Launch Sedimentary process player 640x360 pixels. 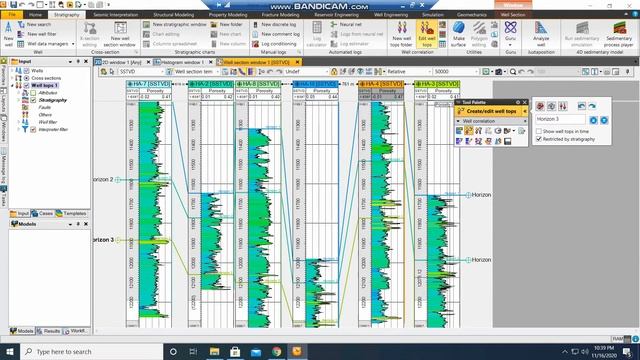[619, 34]
